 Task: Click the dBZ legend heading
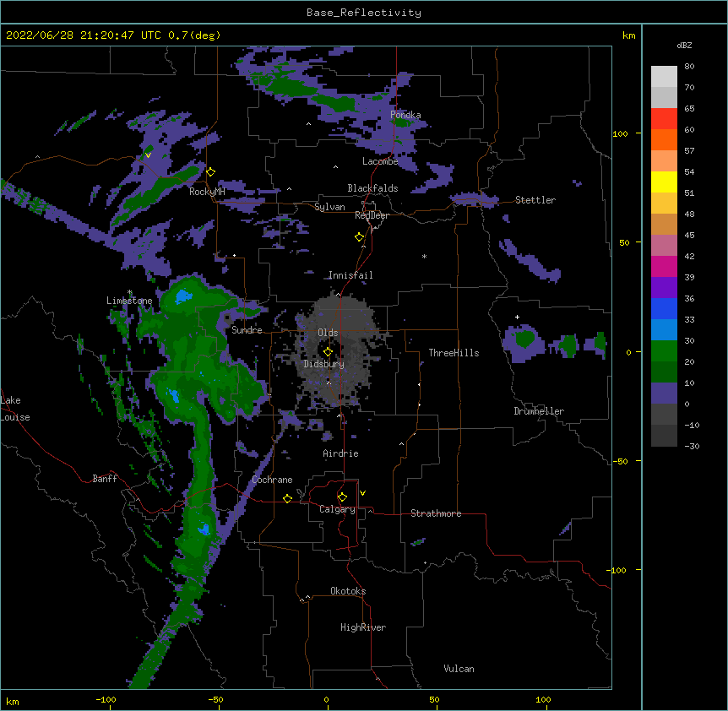684,46
